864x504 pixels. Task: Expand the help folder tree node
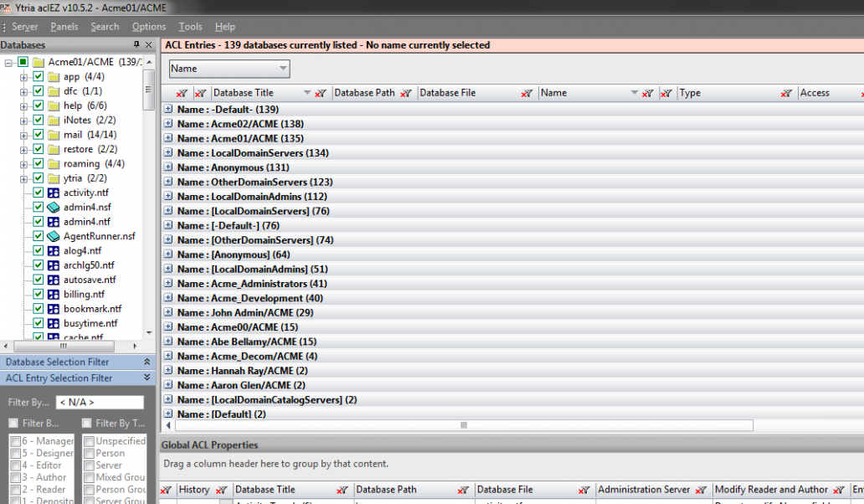[23, 106]
